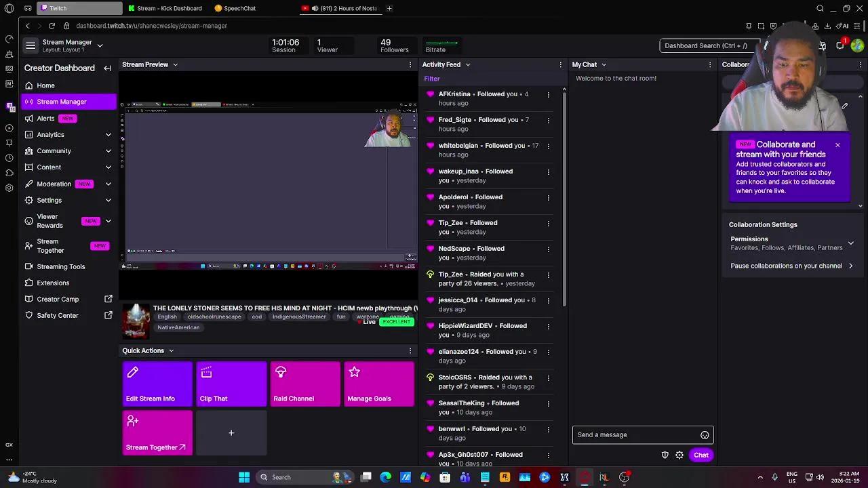
Task: Go to Home in the sidebar
Action: (x=45, y=85)
